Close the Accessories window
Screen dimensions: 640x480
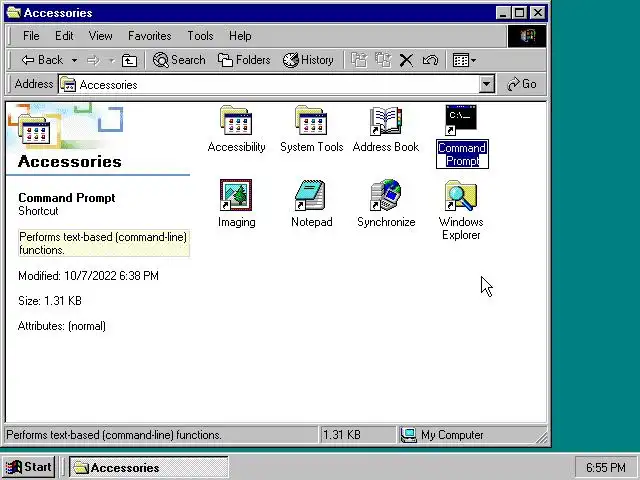[x=538, y=13]
